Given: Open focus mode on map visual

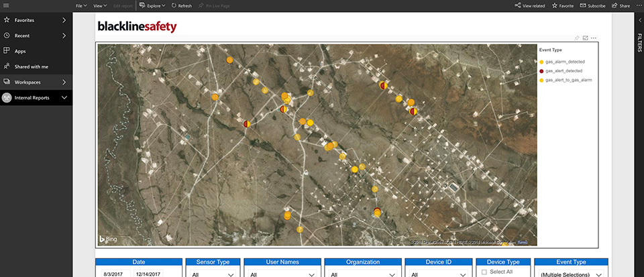Looking at the screenshot, I should (x=585, y=38).
